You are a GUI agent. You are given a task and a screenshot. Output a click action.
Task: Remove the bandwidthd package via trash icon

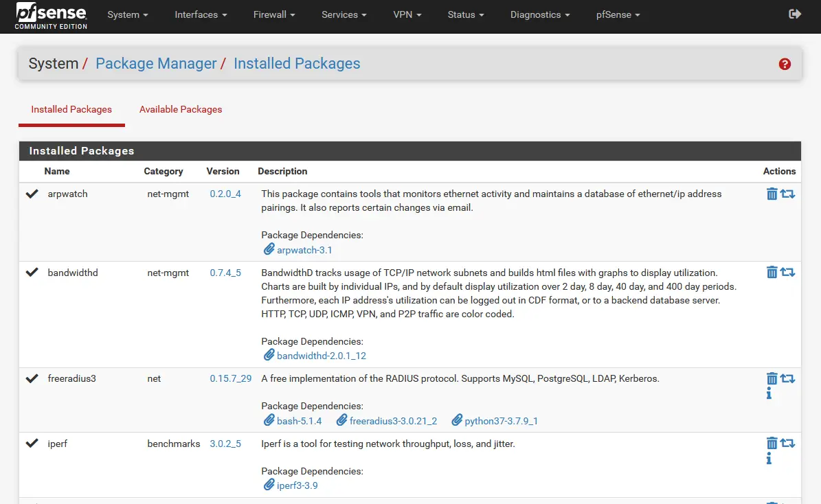click(x=772, y=273)
